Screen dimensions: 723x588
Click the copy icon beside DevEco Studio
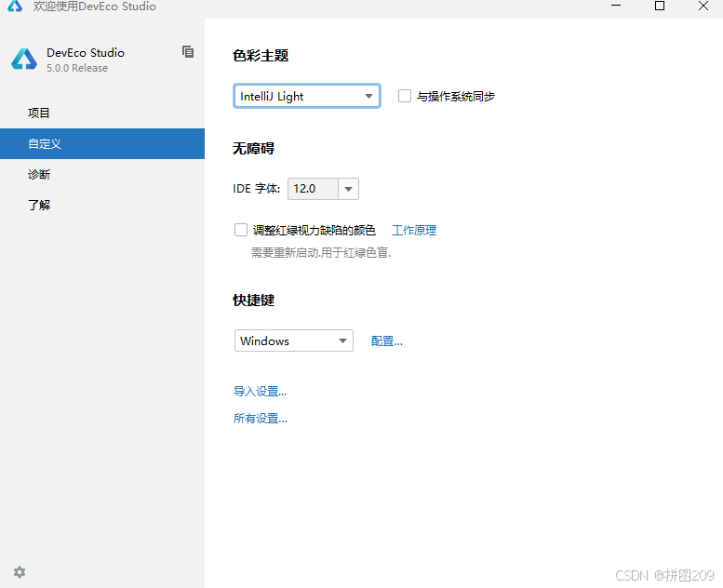coord(188,52)
